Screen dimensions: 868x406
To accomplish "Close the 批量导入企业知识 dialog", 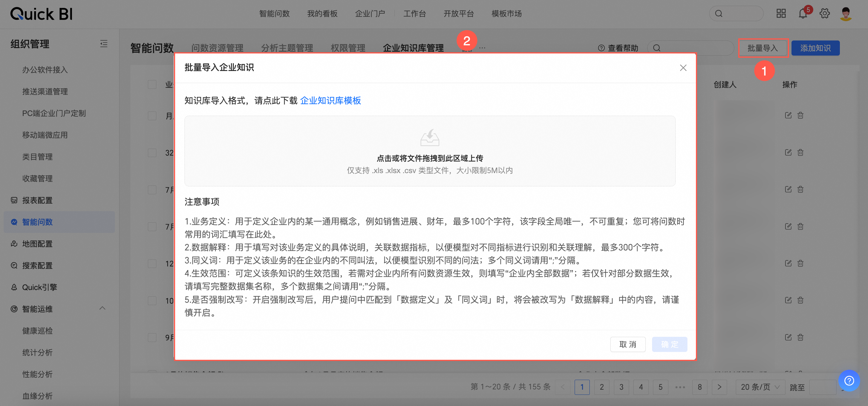I will (x=683, y=68).
